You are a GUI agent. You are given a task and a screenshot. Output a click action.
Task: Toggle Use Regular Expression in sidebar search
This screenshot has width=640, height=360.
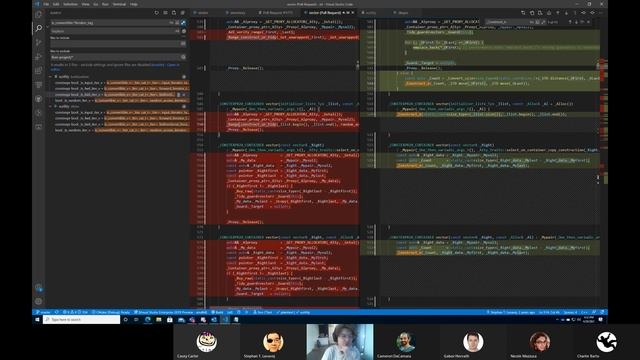(182, 23)
